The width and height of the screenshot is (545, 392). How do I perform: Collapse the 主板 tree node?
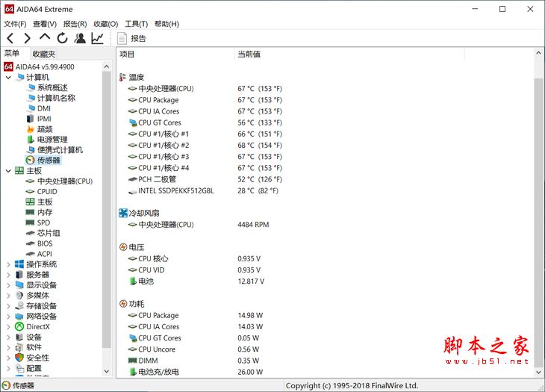tap(8, 171)
